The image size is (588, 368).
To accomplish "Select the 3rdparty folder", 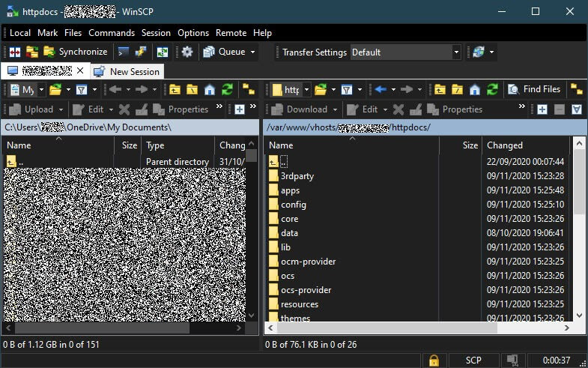I will pos(297,176).
